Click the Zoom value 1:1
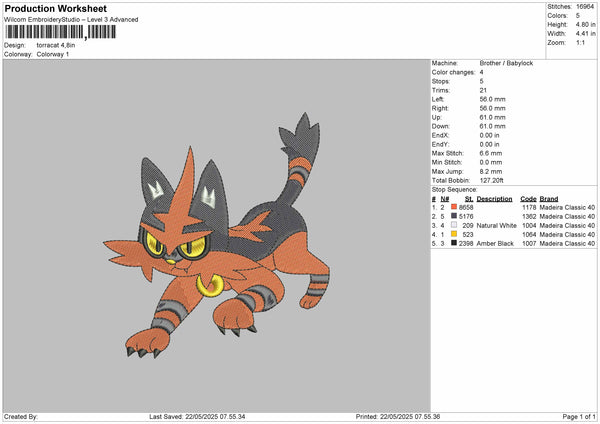Image resolution: width=600 pixels, height=424 pixels. tap(580, 42)
